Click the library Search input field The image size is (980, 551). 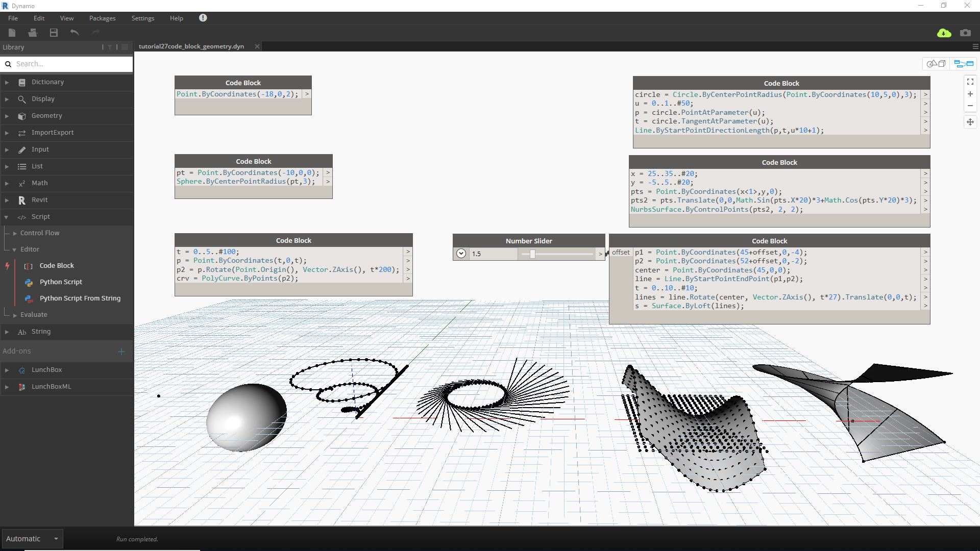pos(71,64)
